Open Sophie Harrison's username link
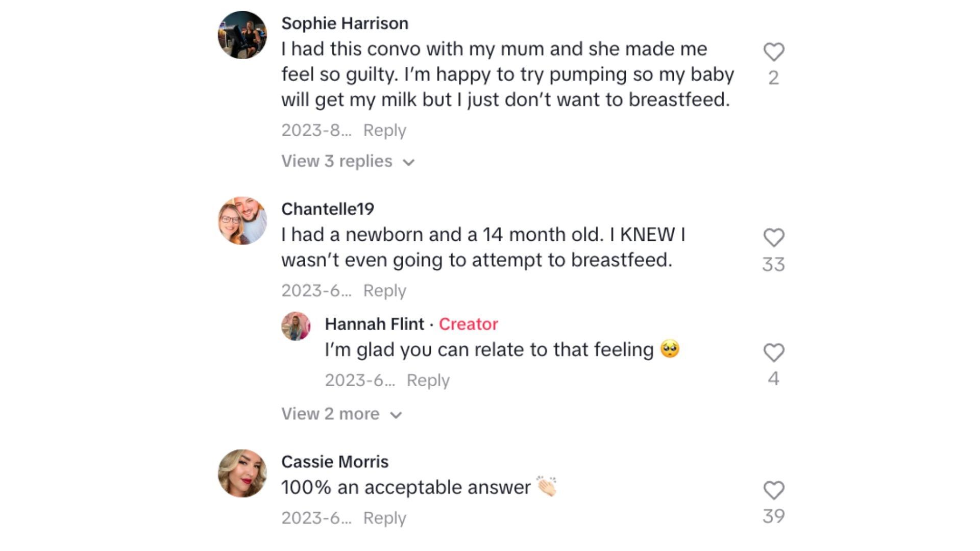The height and width of the screenshot is (551, 980). coord(345,23)
